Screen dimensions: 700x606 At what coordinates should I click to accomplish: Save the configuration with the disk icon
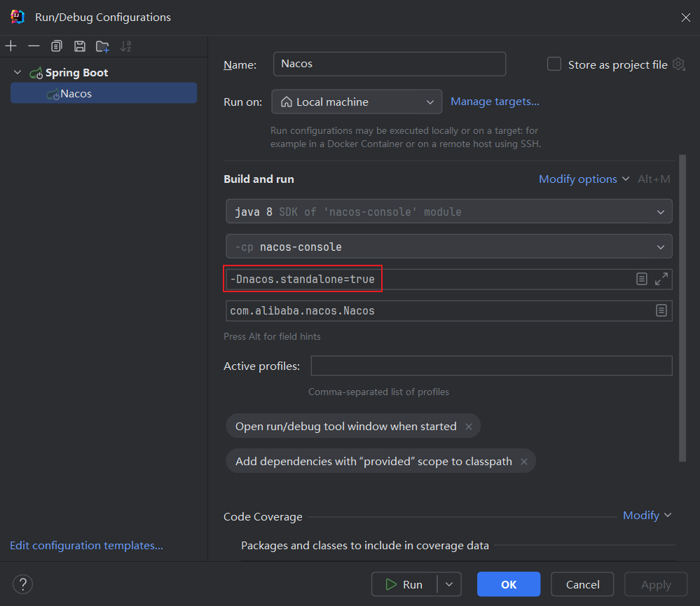click(x=80, y=46)
